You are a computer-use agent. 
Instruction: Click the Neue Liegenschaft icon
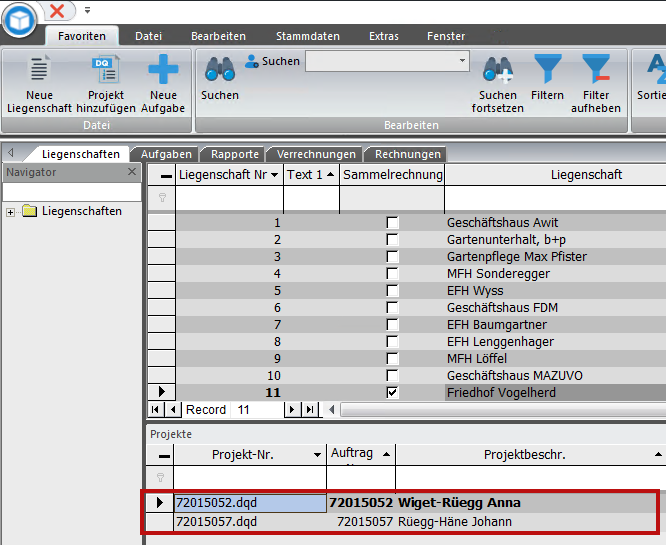[x=39, y=72]
